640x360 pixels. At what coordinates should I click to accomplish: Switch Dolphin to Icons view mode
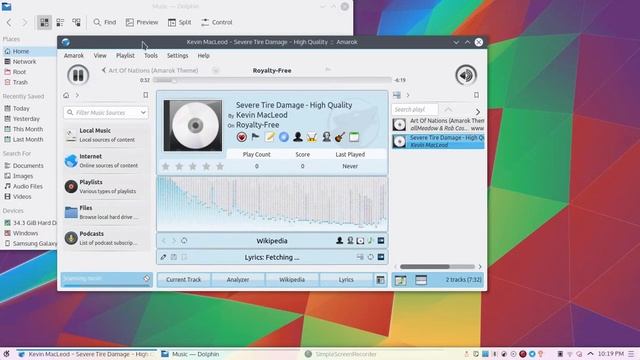(x=44, y=22)
